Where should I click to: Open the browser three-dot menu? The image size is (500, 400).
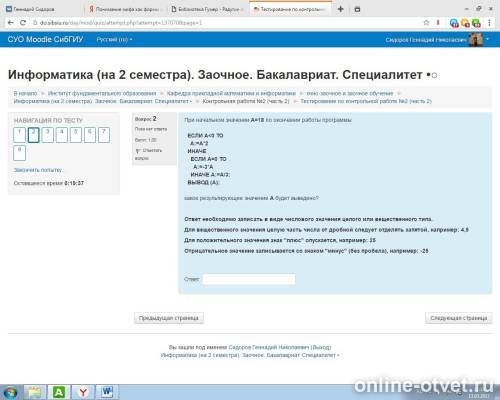tap(489, 23)
